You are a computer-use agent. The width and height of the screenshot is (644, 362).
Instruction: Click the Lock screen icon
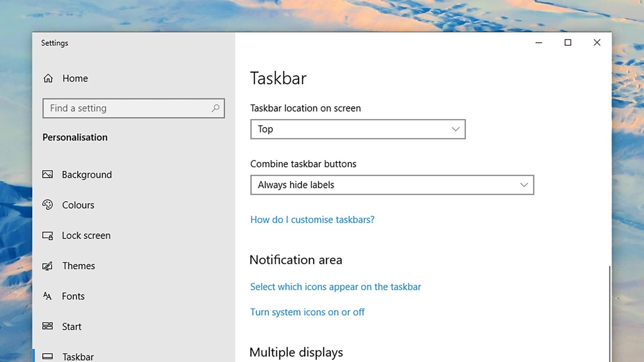coord(47,236)
